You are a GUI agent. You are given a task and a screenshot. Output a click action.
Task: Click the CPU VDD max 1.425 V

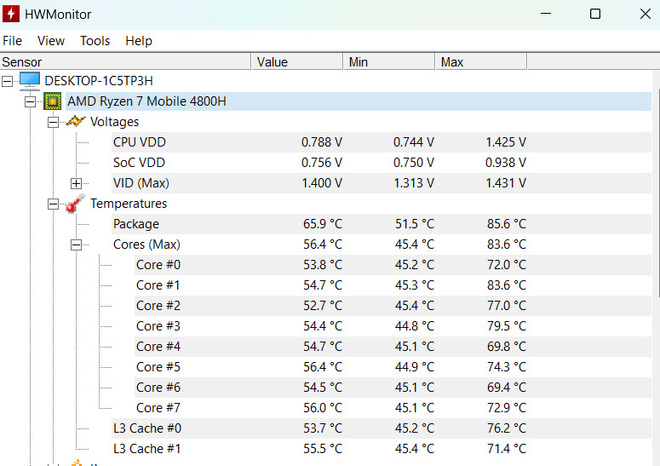[x=506, y=142]
